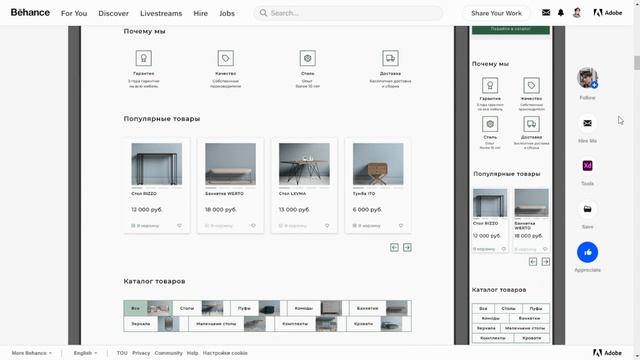Screen dimensions: 640x360
Task: Open the English language dropdown
Action: tap(85, 353)
